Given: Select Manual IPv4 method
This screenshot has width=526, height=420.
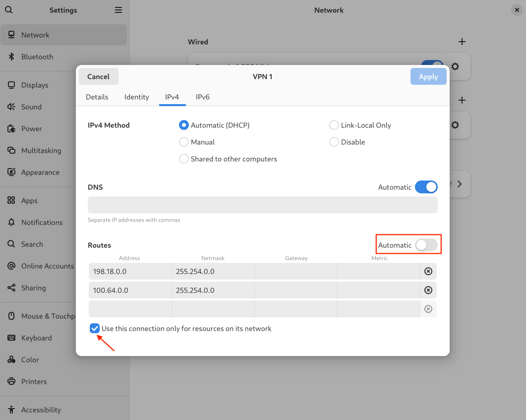Looking at the screenshot, I should tap(197, 142).
